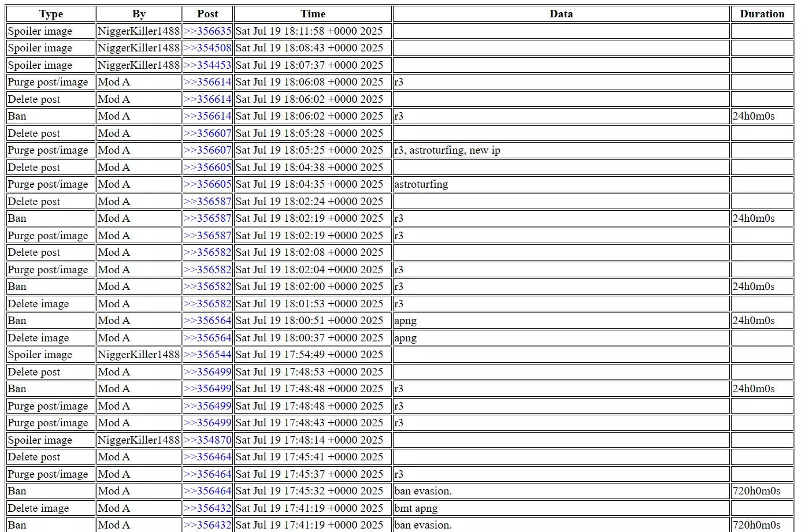Open >>356499 link timestamped 17:48:53
This screenshot has height=532, width=805.
click(x=207, y=372)
